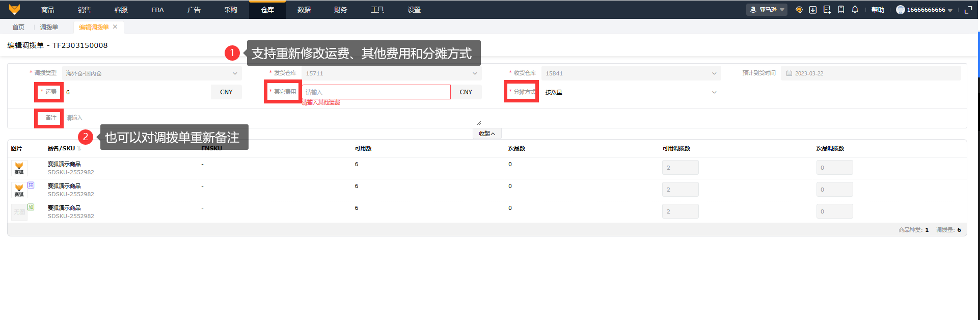Click CNY currency button beside 其它费用

pos(466,92)
